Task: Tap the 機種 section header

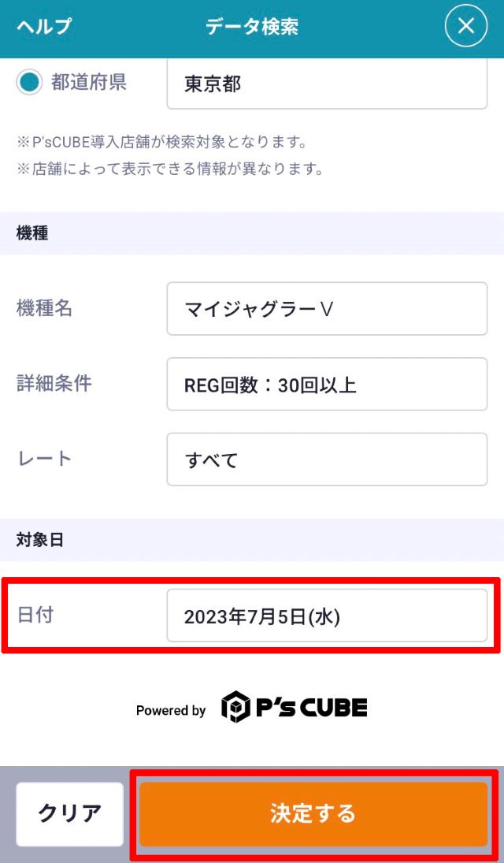Action: coord(32,233)
